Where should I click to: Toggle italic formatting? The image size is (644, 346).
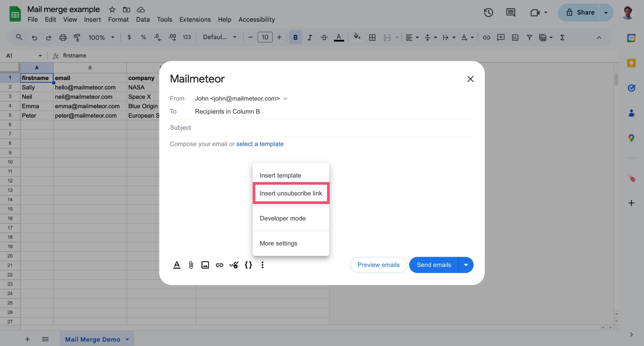(x=310, y=37)
